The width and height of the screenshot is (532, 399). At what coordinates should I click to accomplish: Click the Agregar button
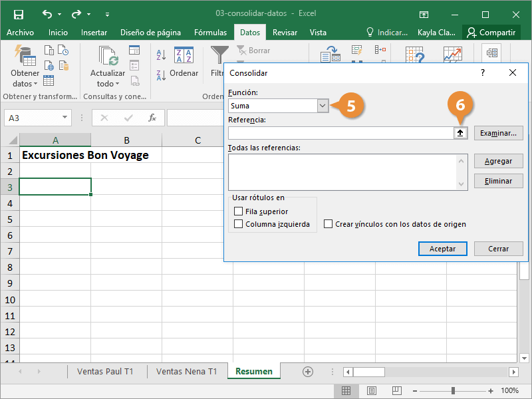[x=498, y=161]
